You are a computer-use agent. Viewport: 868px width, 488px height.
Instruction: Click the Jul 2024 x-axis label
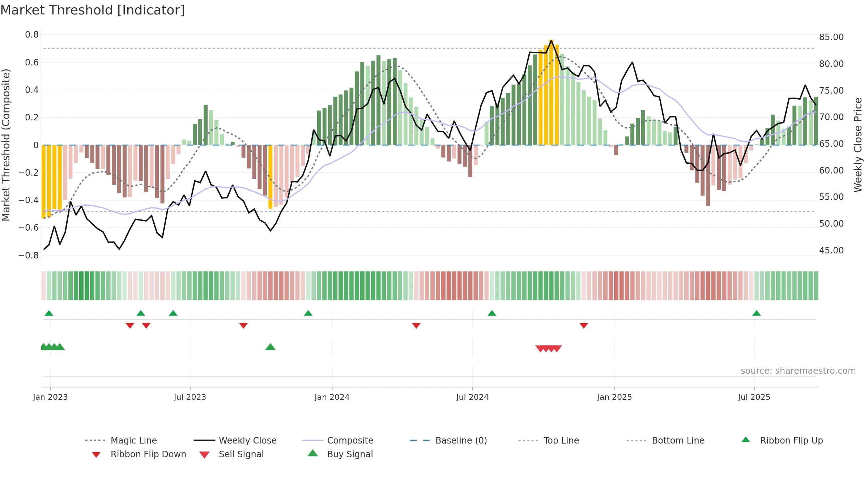pyautogui.click(x=472, y=397)
